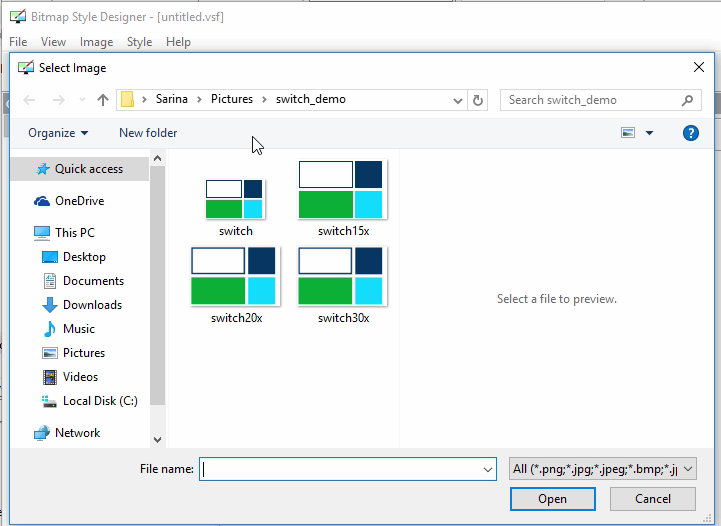The width and height of the screenshot is (721, 526).
Task: Click the navigation pane scrollbar thumb
Action: (x=157, y=286)
